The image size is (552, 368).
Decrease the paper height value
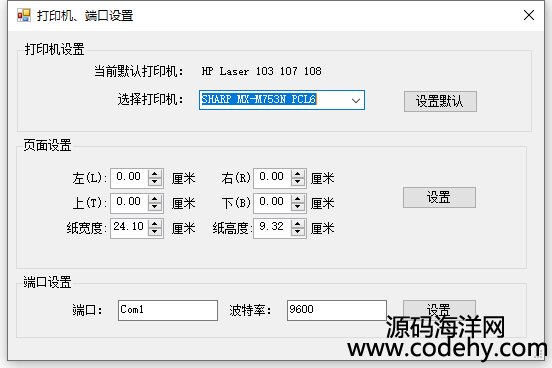click(298, 232)
